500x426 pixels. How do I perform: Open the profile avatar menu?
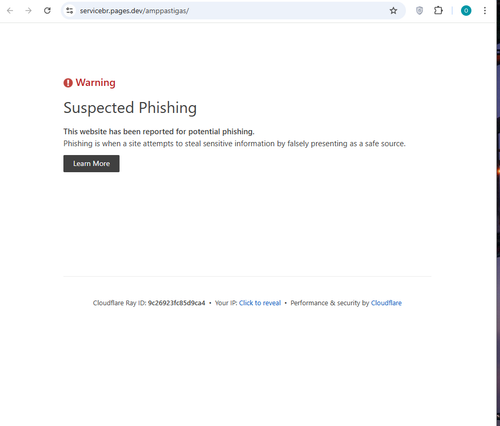(x=466, y=11)
